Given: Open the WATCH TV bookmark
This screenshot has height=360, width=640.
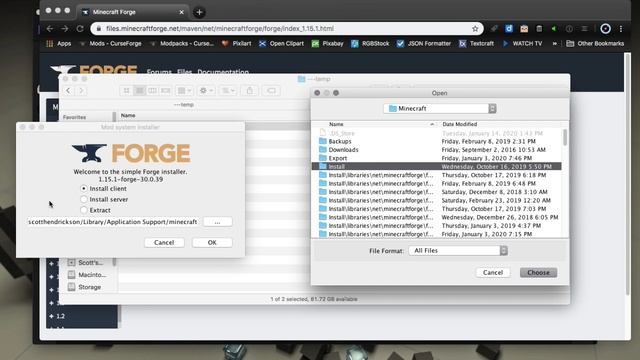Looking at the screenshot, I should coord(522,44).
